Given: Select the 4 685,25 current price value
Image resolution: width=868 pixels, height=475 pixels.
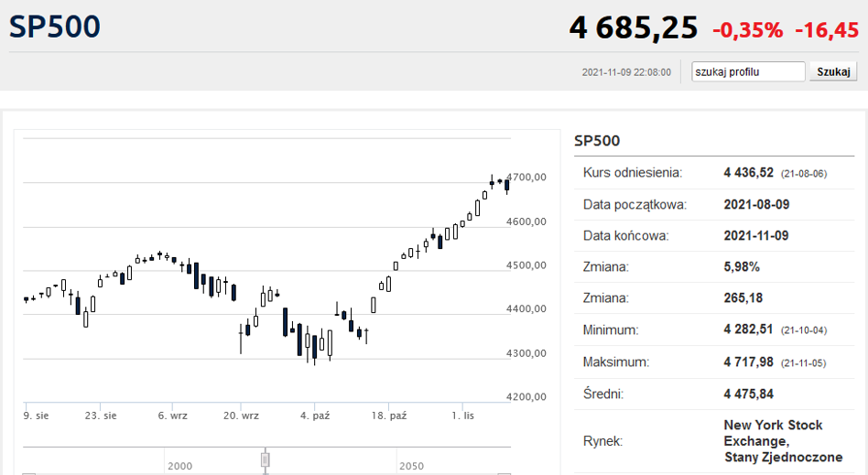Looking at the screenshot, I should [x=634, y=27].
